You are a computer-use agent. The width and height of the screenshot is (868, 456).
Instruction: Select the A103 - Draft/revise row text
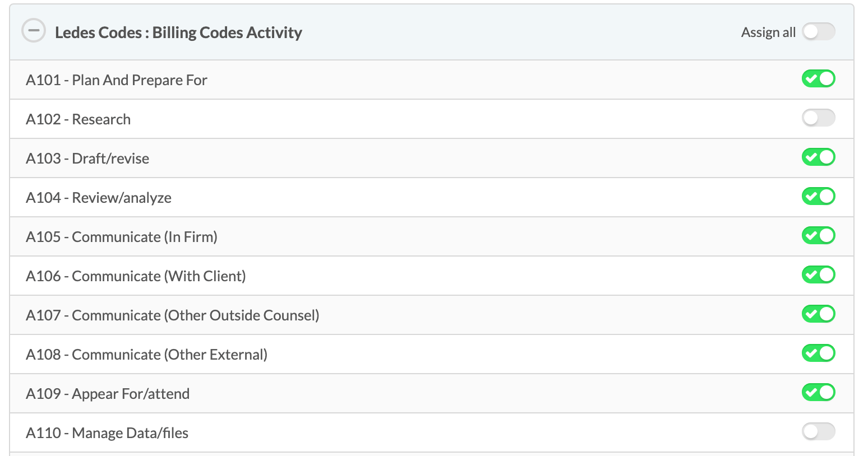[x=87, y=159]
